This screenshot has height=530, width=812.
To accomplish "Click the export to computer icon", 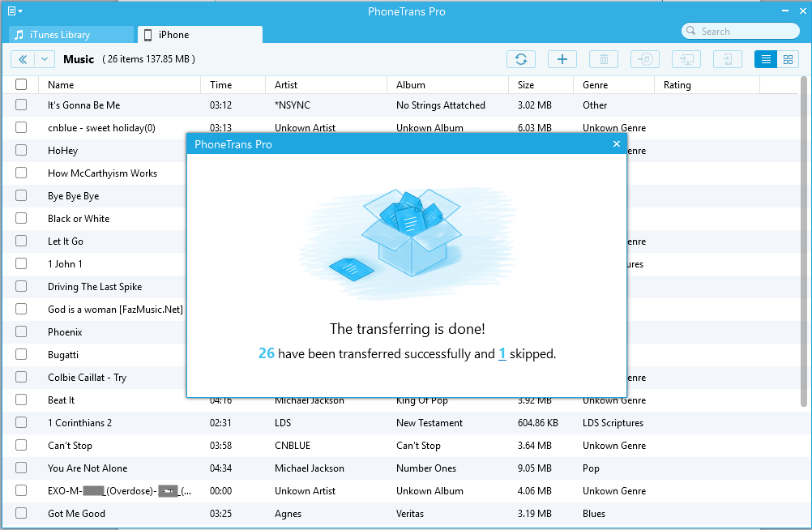I will coord(686,59).
